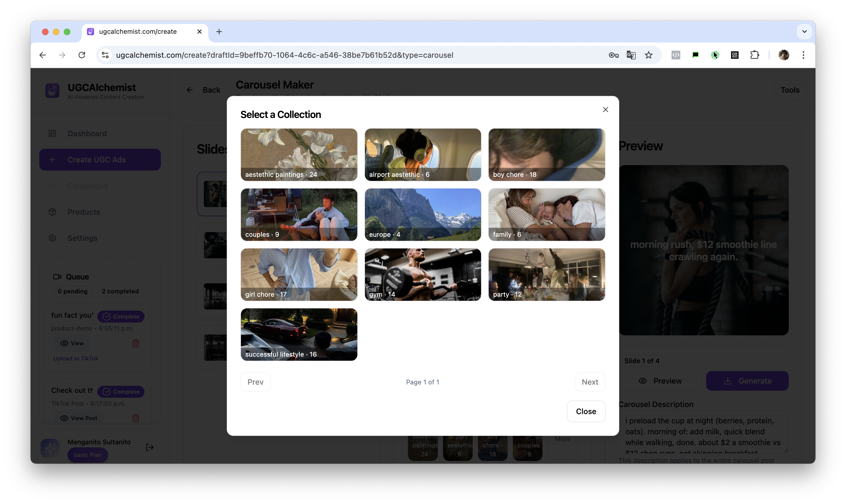Image resolution: width=846 pixels, height=504 pixels.
Task: Select the successful lifestyle collection
Action: coord(299,335)
